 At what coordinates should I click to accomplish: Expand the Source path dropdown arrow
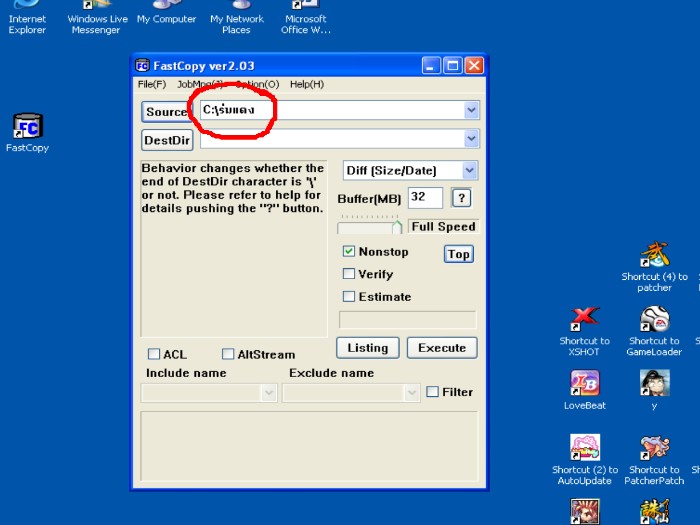point(471,110)
